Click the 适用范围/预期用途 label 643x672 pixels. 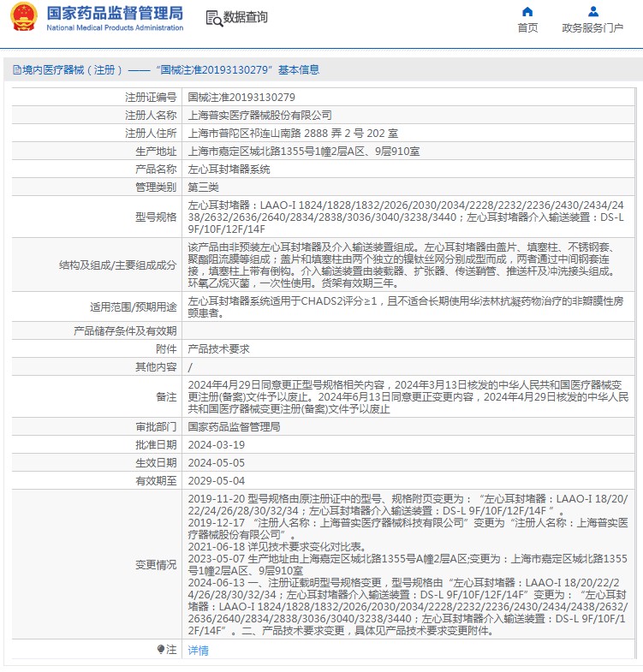click(x=134, y=306)
